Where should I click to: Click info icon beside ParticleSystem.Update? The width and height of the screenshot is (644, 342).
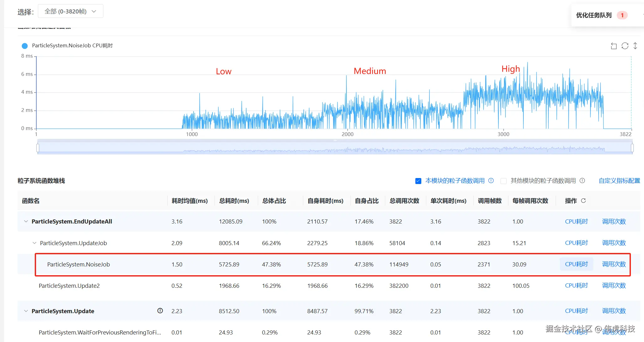coord(160,311)
